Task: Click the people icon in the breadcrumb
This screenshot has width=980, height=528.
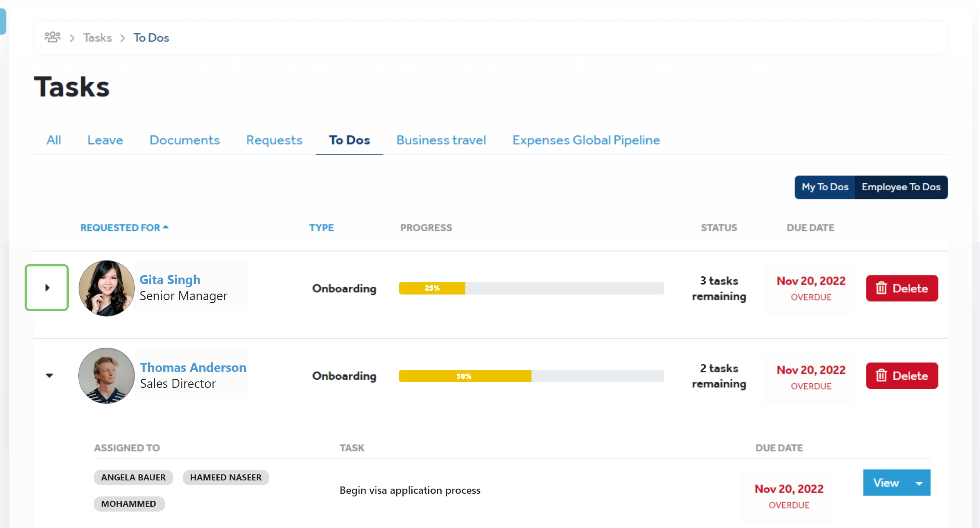Action: click(x=52, y=37)
